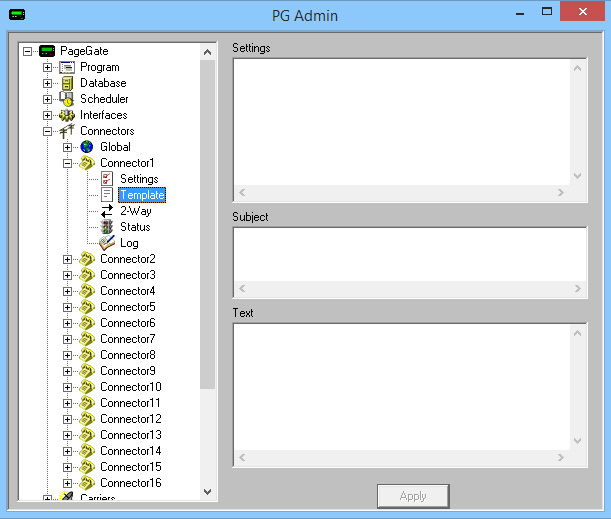Click the PageGate pager icon in the tree
The width and height of the screenshot is (611, 519).
pos(47,51)
